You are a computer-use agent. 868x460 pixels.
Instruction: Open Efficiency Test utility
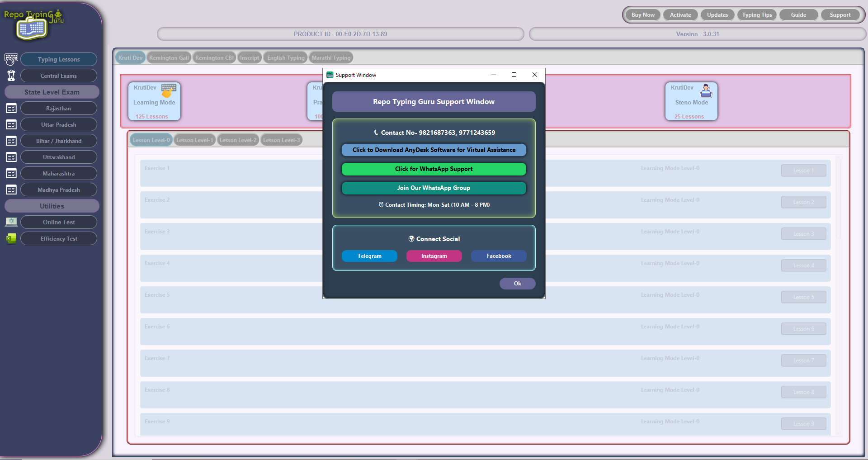coord(59,238)
